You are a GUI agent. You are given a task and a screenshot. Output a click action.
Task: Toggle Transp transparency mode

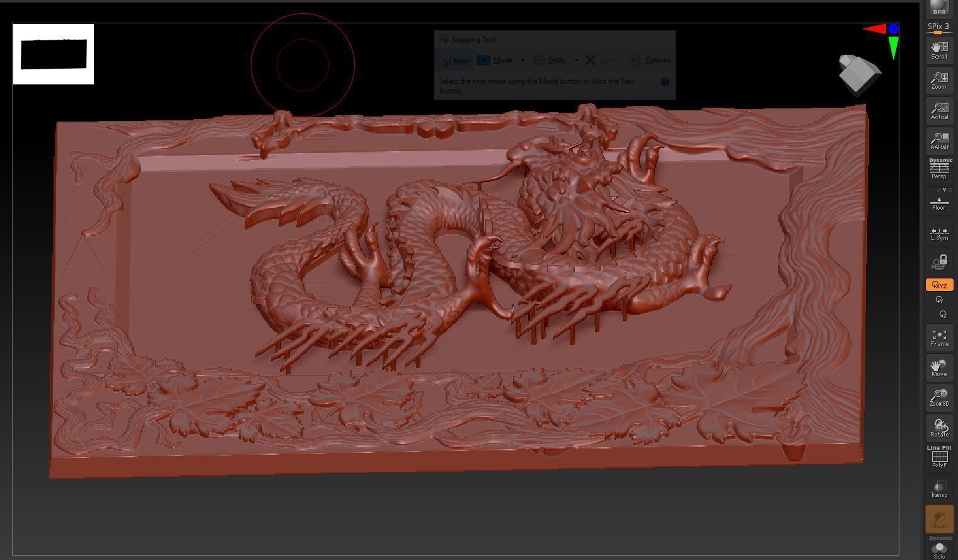(939, 488)
